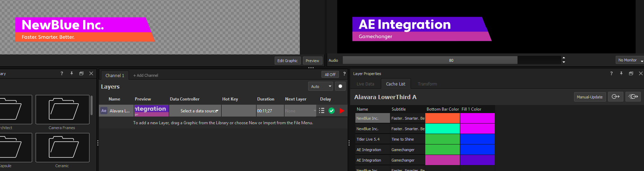Click the orange Bottom Bar Color swatch
Viewport: 644px width, 171px height.
pos(442,118)
